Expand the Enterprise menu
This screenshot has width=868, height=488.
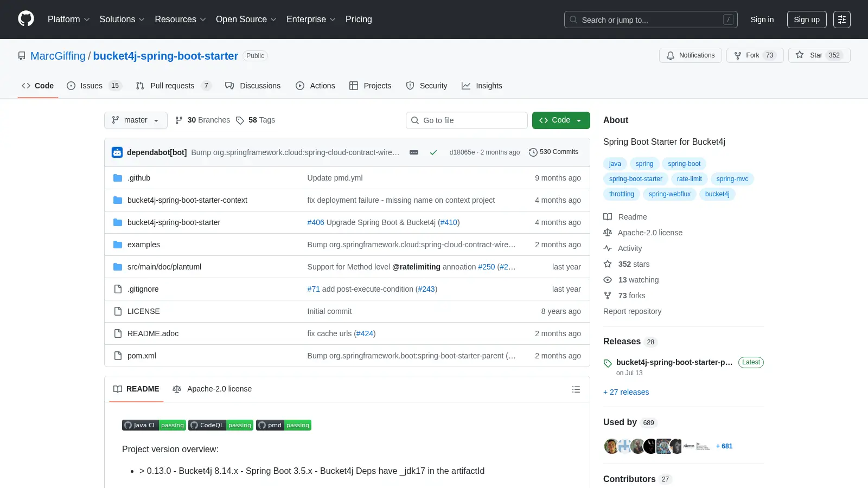[x=311, y=20]
